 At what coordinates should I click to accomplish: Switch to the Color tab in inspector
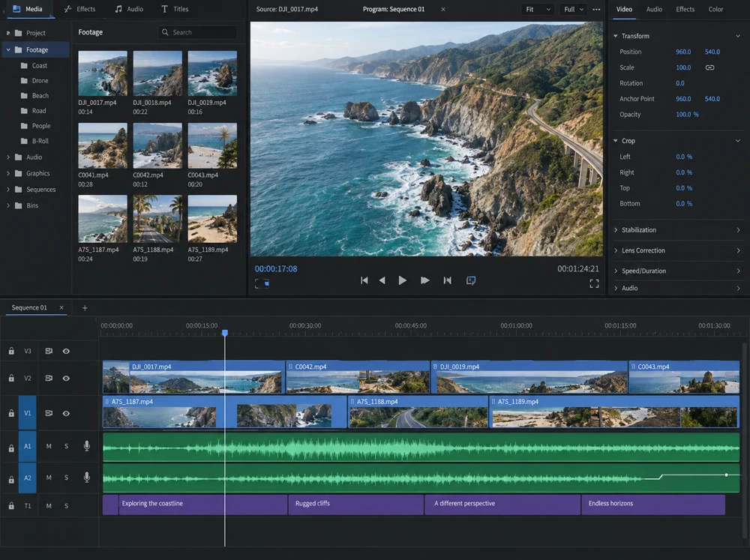coord(715,9)
